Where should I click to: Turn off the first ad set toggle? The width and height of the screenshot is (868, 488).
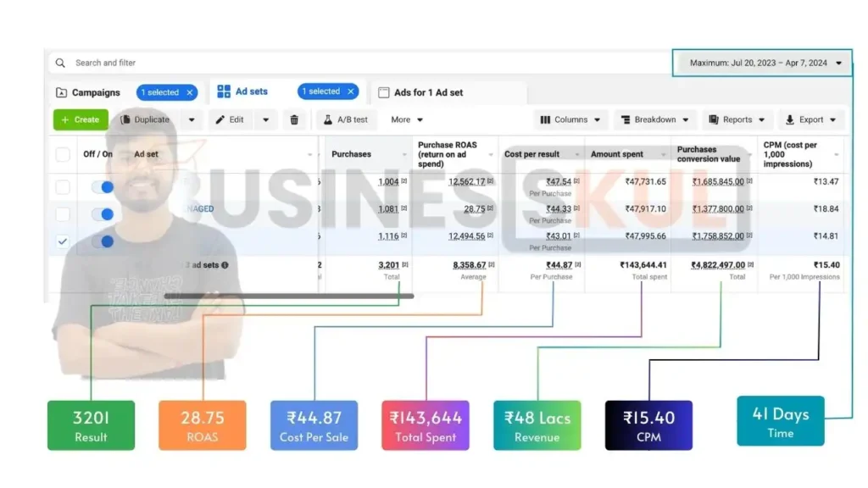[102, 187]
